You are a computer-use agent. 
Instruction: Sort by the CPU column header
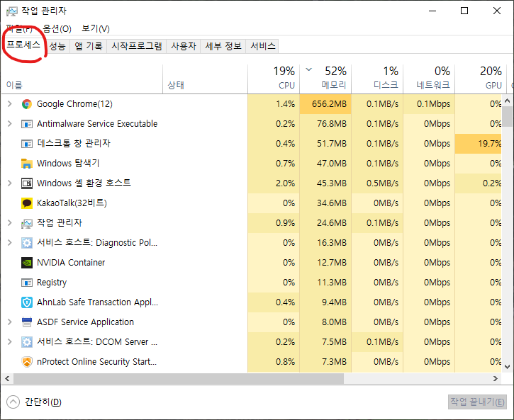pyautogui.click(x=274, y=79)
